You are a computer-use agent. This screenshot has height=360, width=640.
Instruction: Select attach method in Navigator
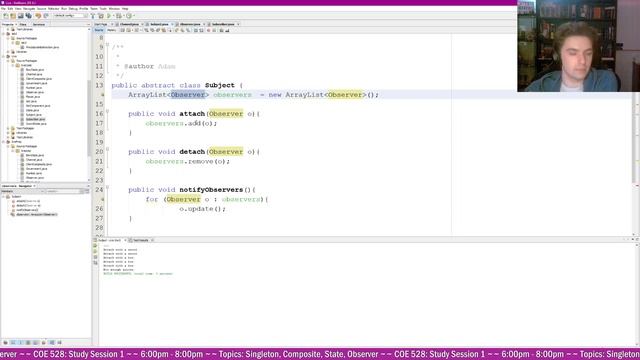point(28,201)
